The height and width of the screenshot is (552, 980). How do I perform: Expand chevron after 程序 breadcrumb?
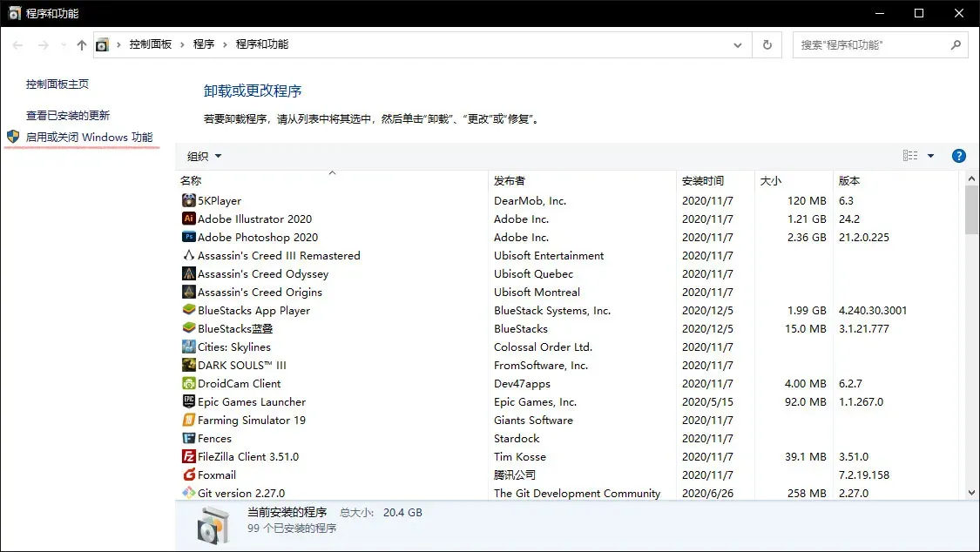[225, 45]
